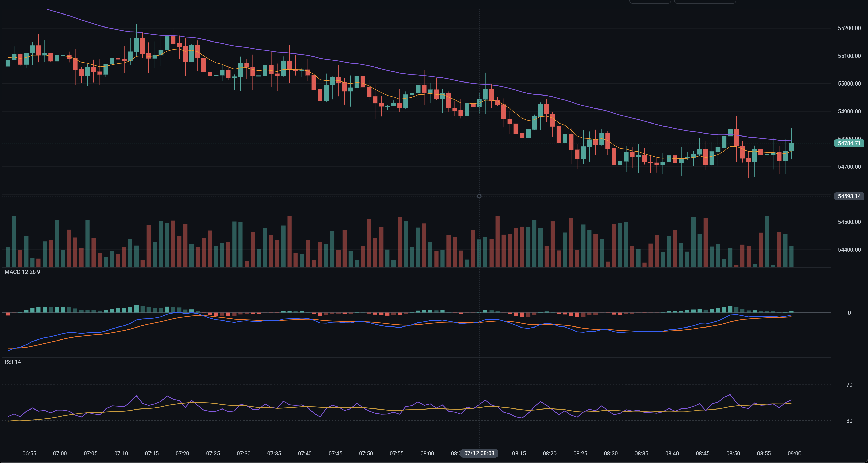Viewport: 868px width, 463px height.
Task: Click the 07:35 time axis label
Action: pyautogui.click(x=274, y=453)
